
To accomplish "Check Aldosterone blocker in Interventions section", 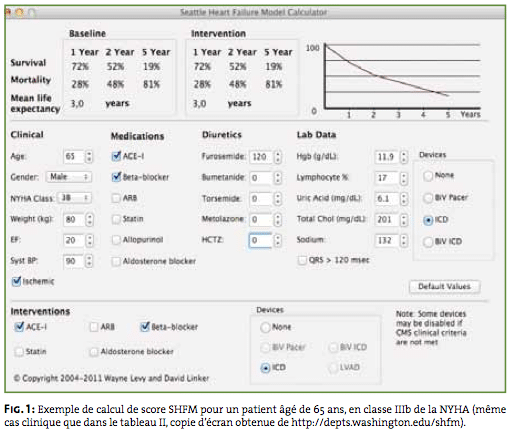I will (94, 352).
